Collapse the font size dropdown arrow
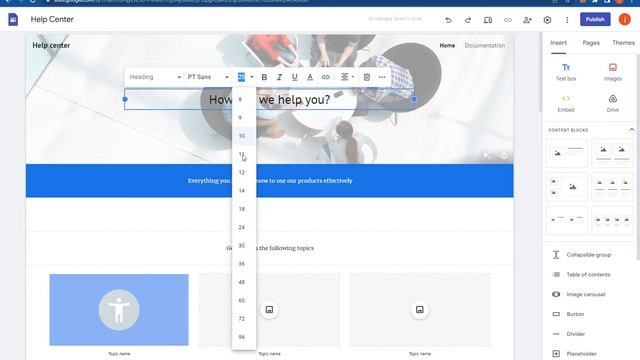The height and width of the screenshot is (360, 640). 252,77
